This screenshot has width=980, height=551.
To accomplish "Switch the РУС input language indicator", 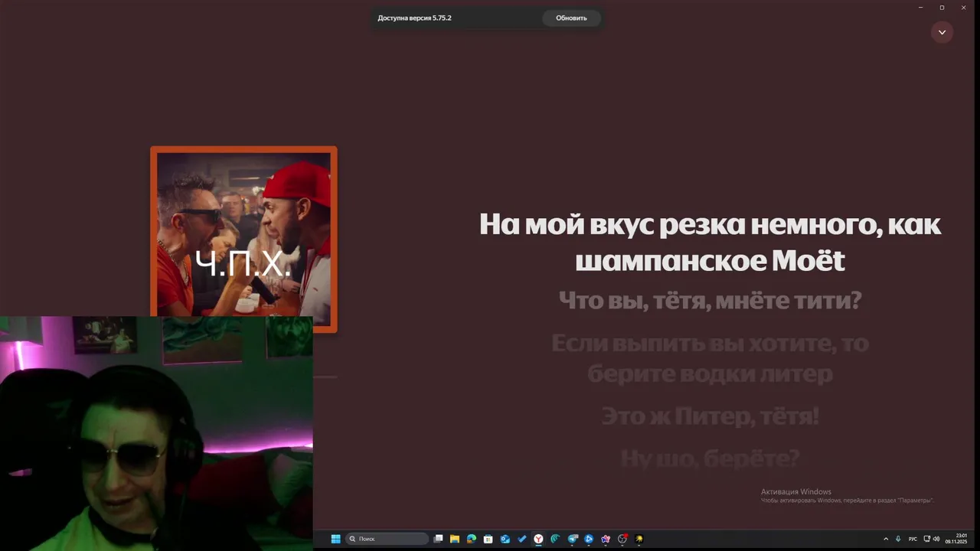I will tap(913, 539).
